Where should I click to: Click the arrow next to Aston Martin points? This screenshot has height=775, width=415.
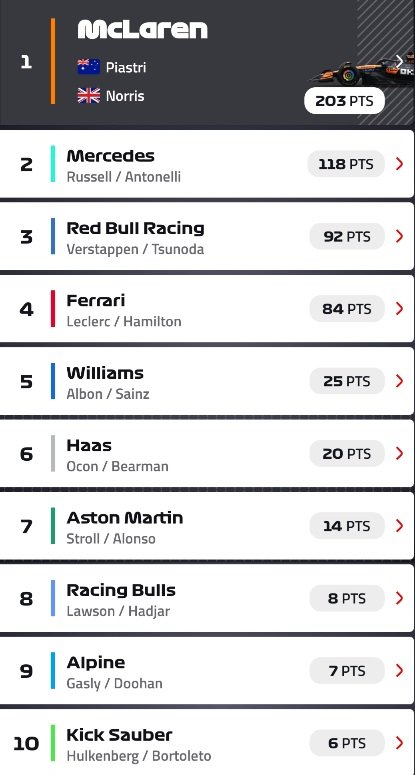pyautogui.click(x=399, y=526)
